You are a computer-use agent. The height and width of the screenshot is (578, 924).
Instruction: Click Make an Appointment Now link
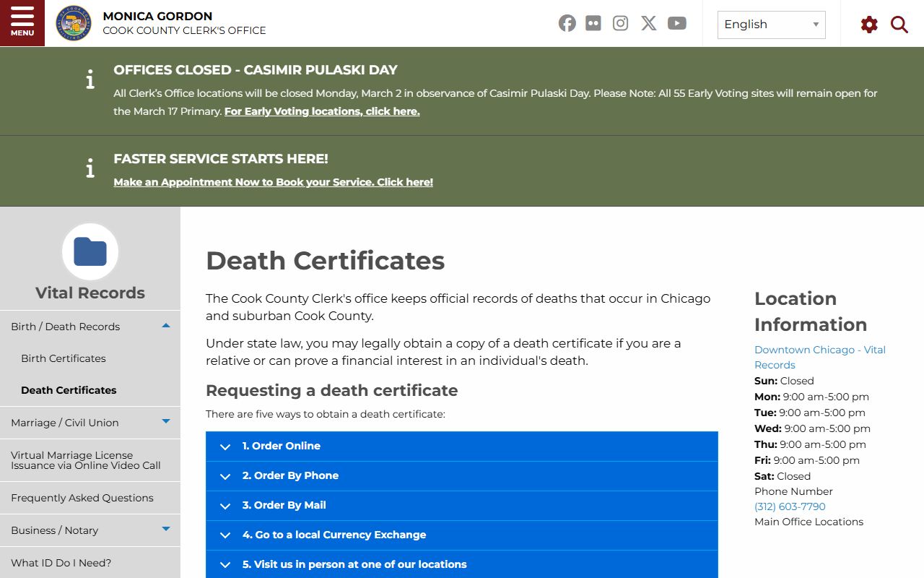pyautogui.click(x=274, y=182)
